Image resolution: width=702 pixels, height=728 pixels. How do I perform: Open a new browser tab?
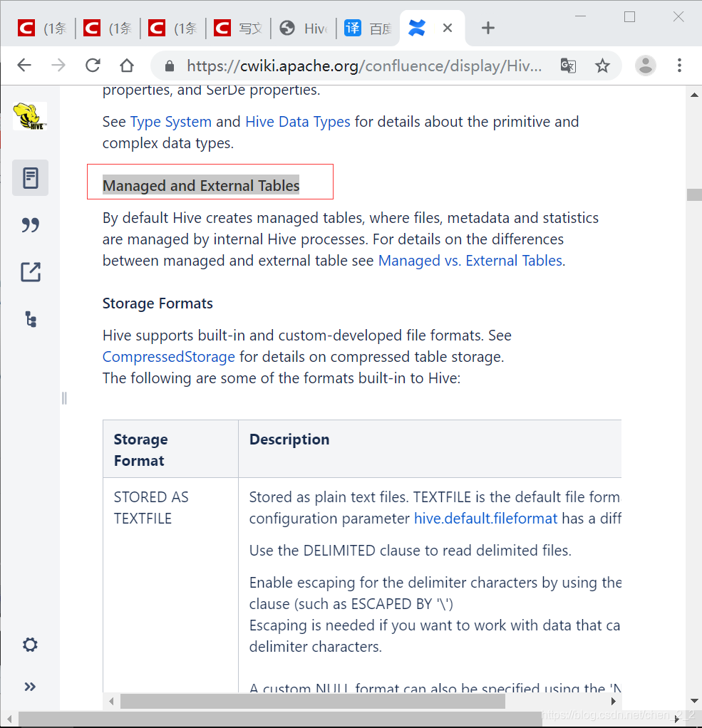[x=487, y=28]
